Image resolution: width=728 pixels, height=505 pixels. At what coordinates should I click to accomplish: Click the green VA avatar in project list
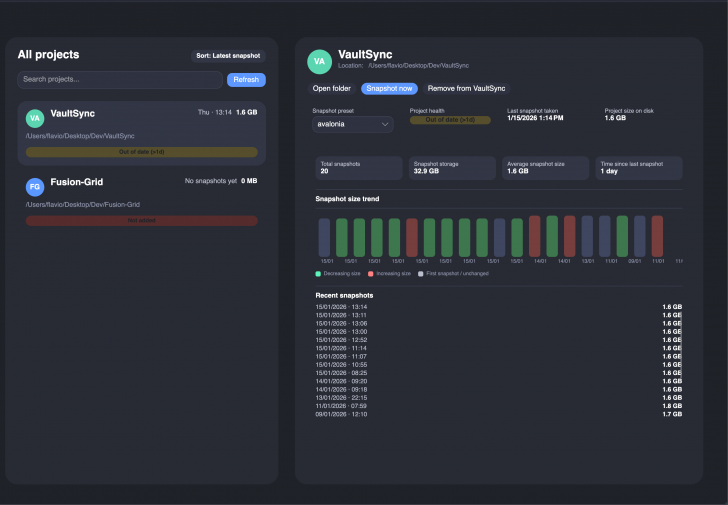[34, 117]
